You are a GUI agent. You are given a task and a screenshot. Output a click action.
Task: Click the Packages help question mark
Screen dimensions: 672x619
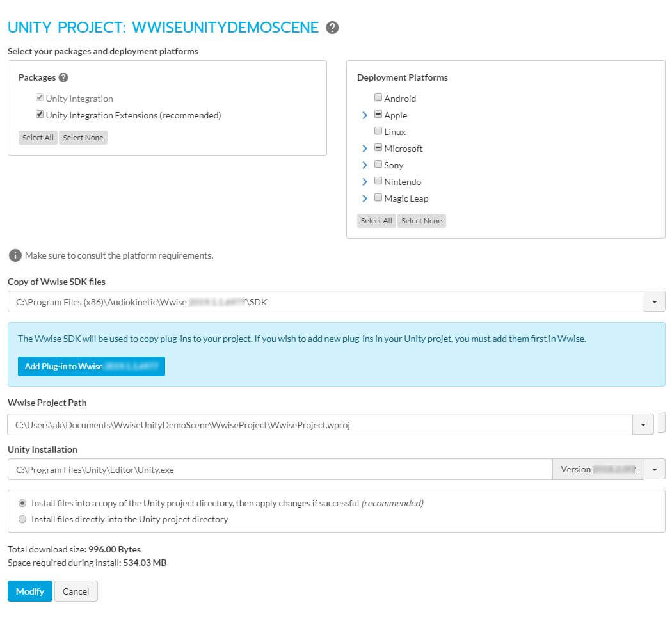63,77
